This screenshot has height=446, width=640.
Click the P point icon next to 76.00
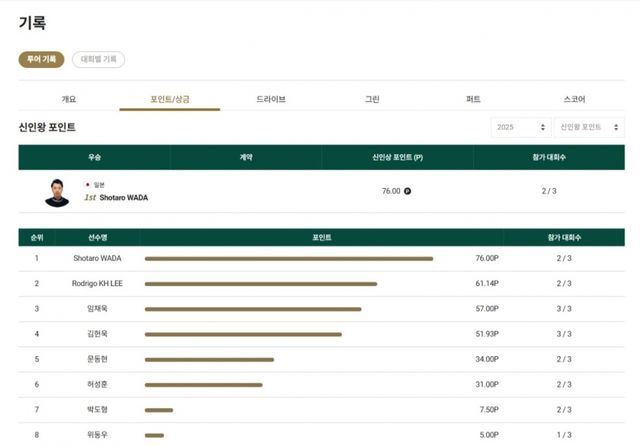(x=407, y=191)
